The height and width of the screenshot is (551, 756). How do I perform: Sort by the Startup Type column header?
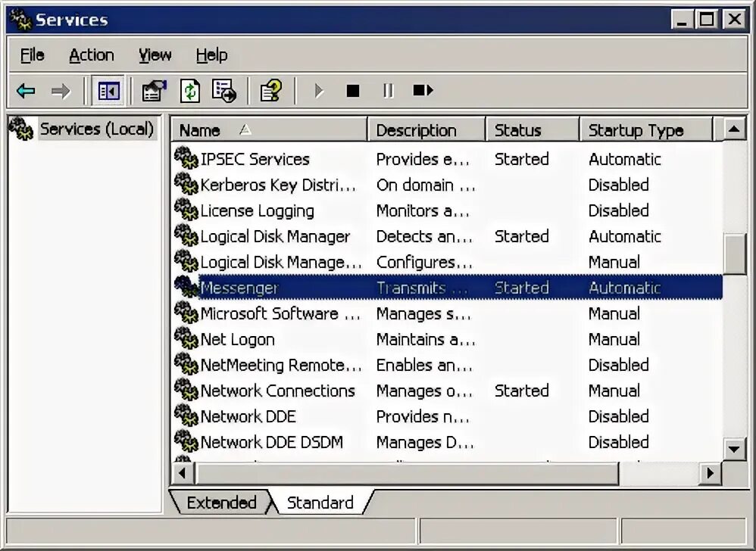point(645,130)
